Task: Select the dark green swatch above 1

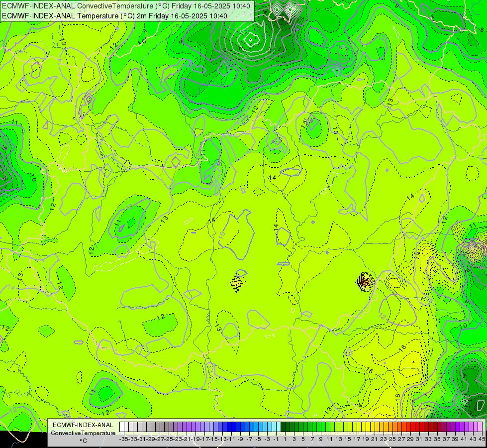Action: point(283,427)
